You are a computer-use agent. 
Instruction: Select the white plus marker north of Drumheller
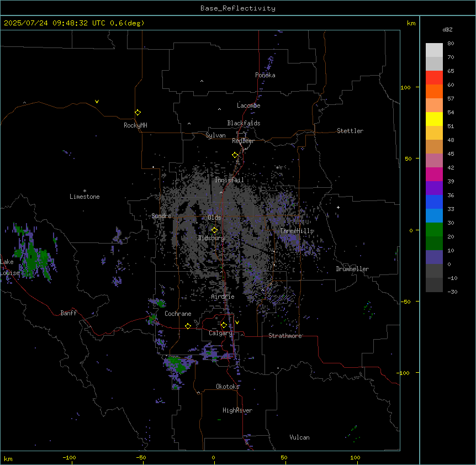(338, 207)
